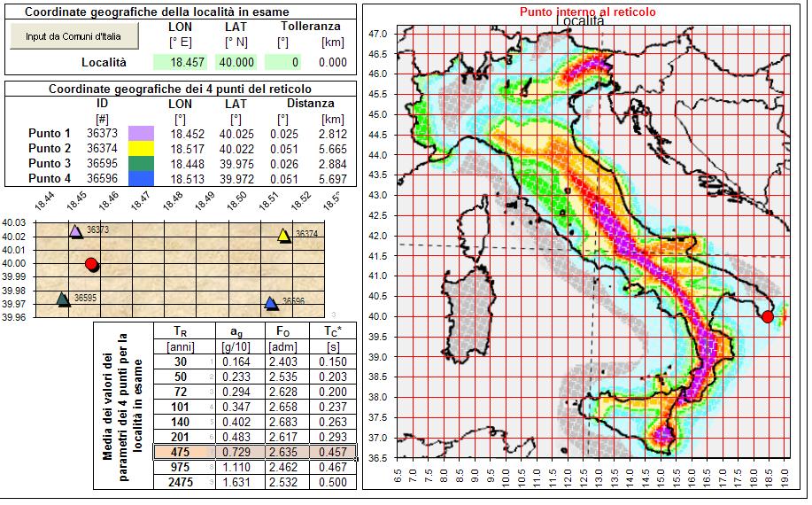Click the Punto interno al reticolo title
The width and height of the screenshot is (812, 505).
coord(587,12)
